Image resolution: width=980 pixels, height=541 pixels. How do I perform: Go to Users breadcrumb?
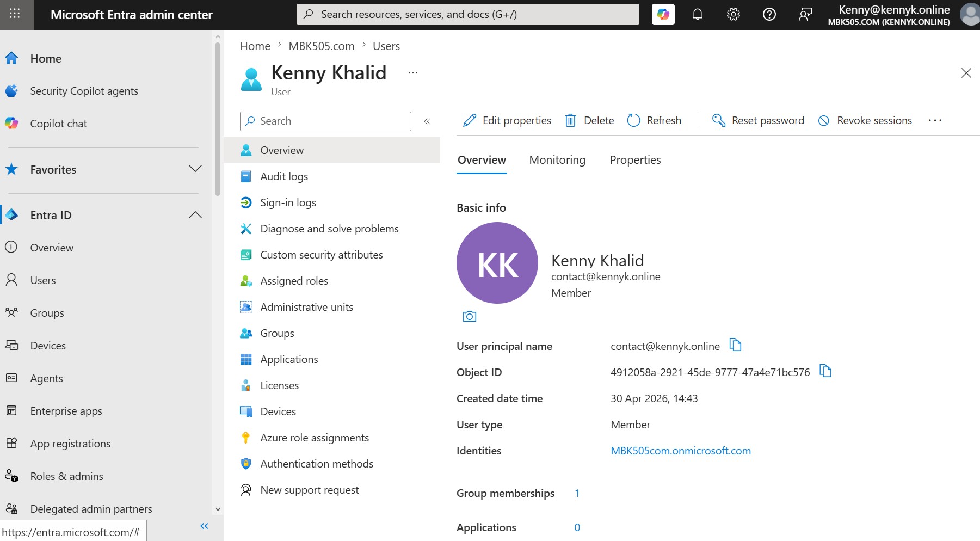386,46
